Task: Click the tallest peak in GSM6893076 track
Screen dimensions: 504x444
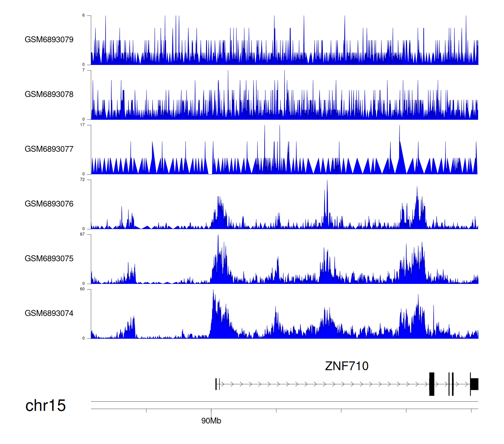Action: coord(327,182)
